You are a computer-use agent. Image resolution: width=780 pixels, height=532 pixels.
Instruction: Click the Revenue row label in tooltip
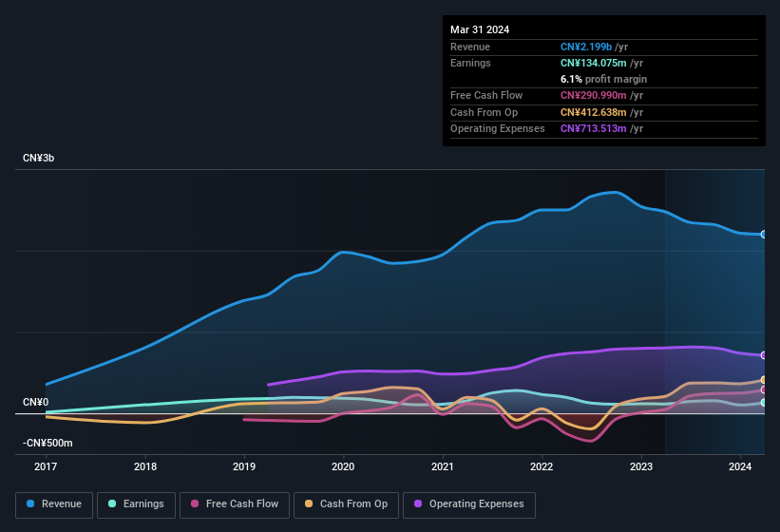[x=470, y=47]
